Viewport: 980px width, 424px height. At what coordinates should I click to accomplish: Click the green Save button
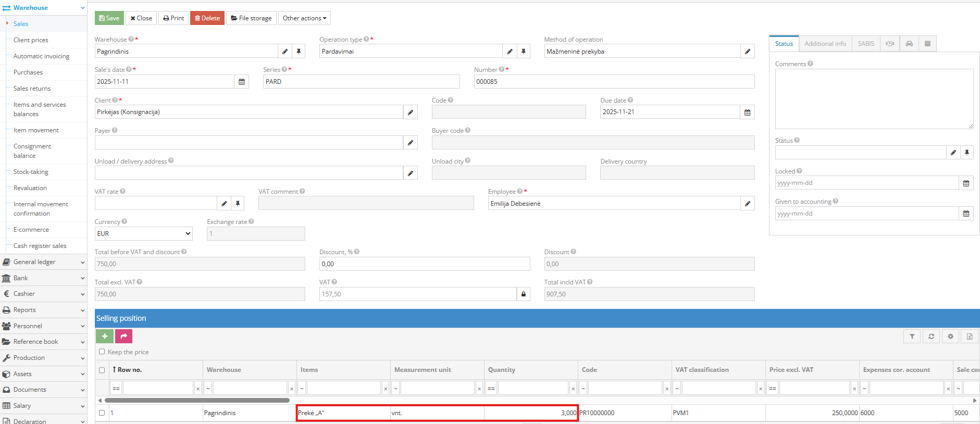click(109, 18)
